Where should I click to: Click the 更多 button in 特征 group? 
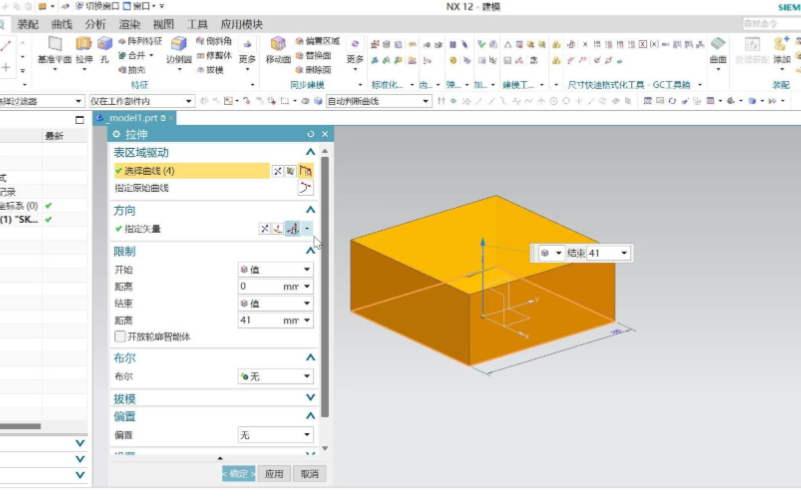coord(247,52)
